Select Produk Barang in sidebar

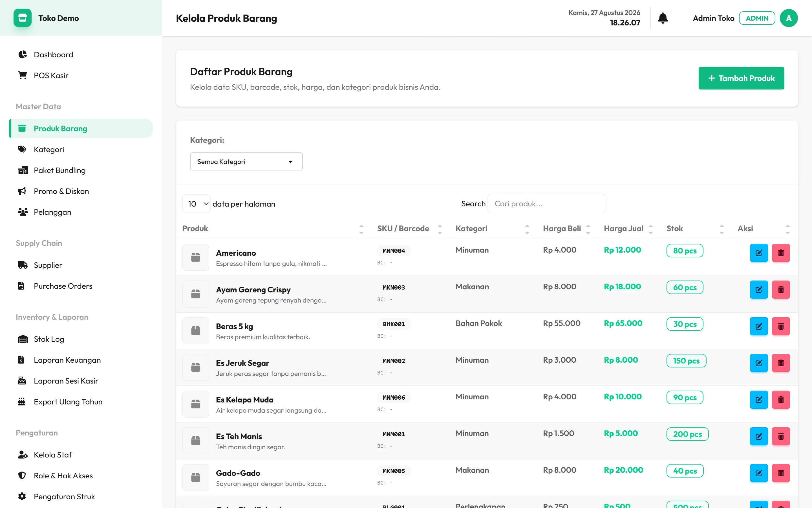81,128
